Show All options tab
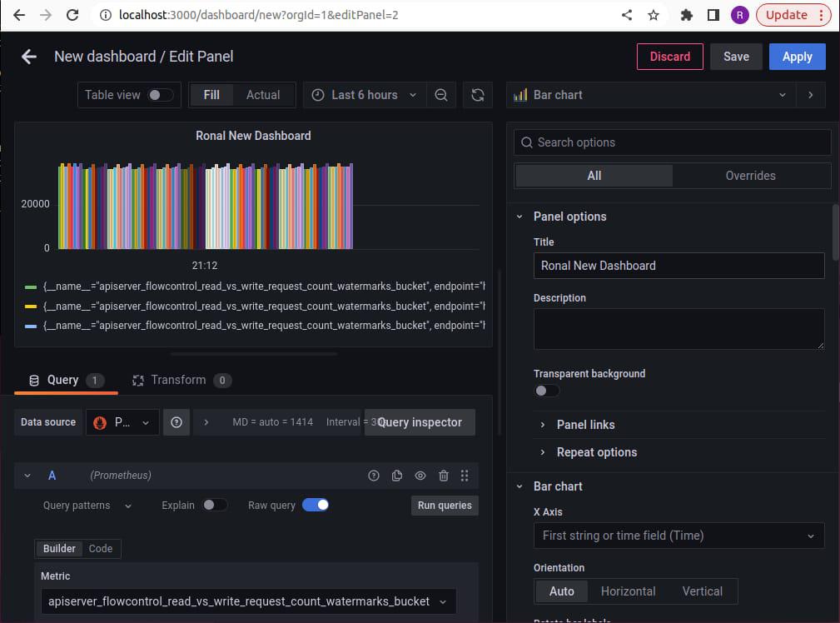Screen dimensions: 840x623 594,176
